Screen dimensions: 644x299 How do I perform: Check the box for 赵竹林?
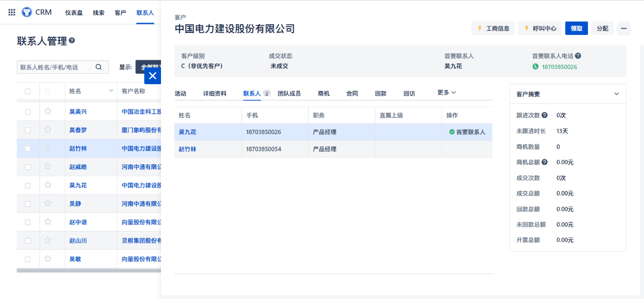(28, 149)
